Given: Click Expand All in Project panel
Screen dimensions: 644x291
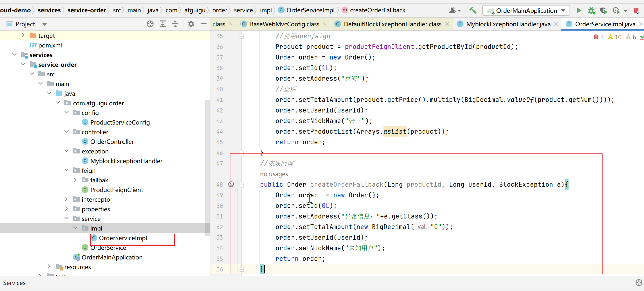Looking at the screenshot, I should click(162, 24).
